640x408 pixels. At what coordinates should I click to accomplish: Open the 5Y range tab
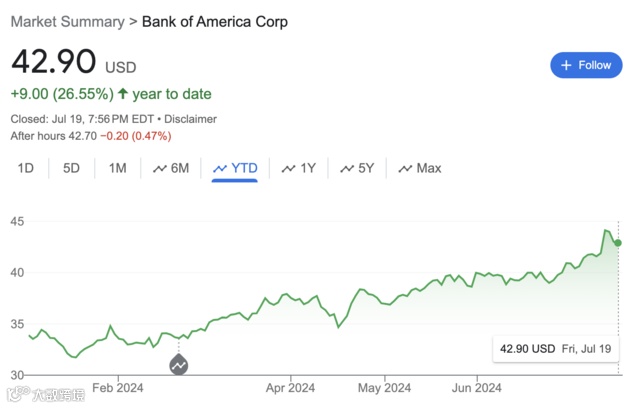357,168
